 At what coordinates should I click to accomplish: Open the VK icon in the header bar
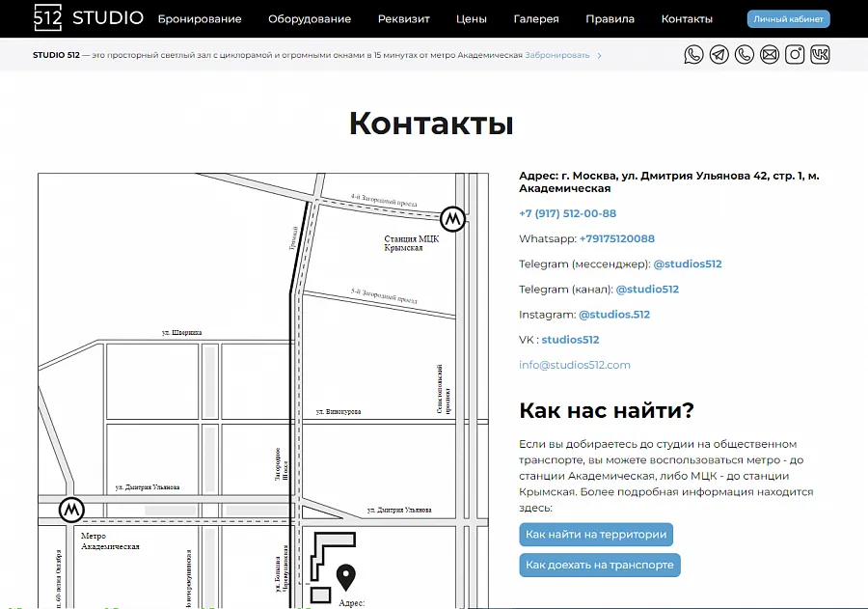click(820, 55)
